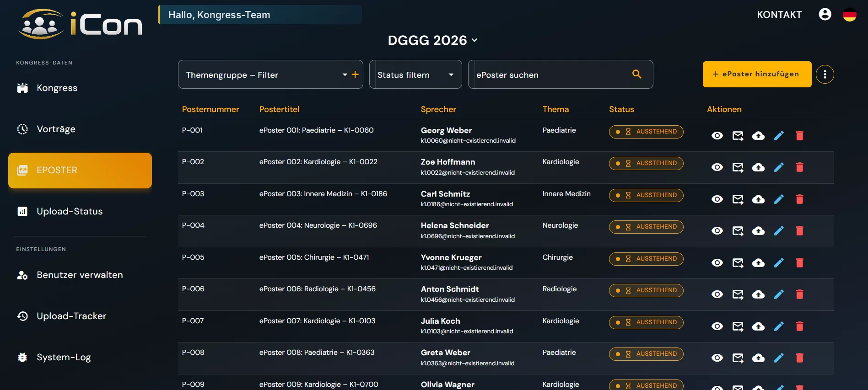
Task: Edit P-006 Radiologie poster
Action: pos(779,294)
